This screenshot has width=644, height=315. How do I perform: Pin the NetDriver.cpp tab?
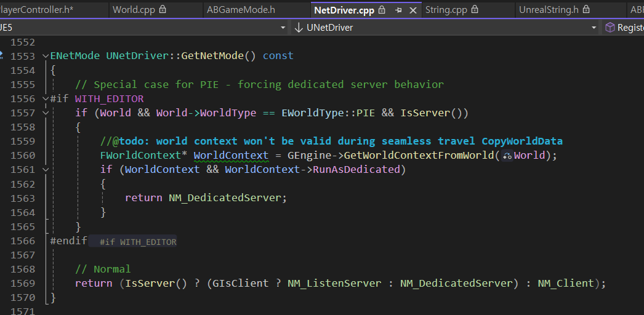[x=398, y=10]
